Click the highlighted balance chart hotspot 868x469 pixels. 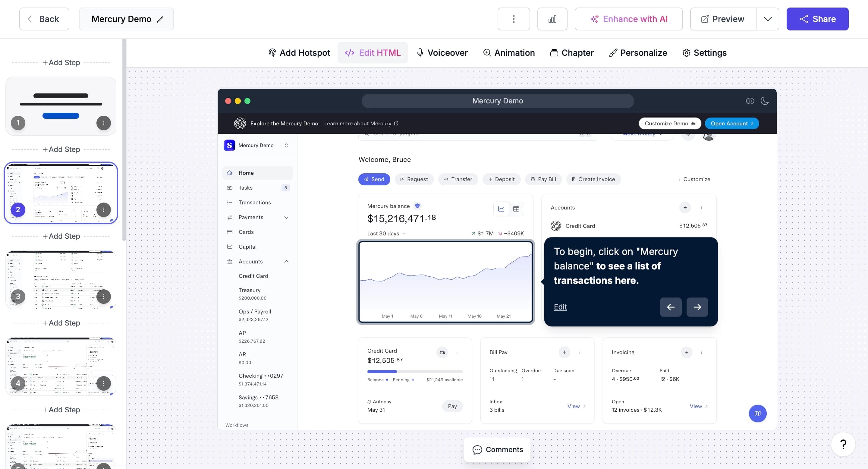(x=445, y=282)
